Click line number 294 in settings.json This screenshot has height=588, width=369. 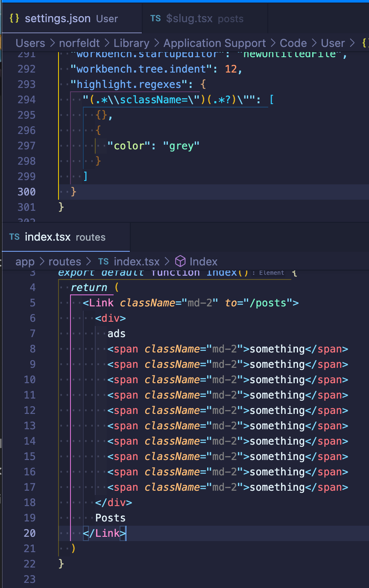(x=27, y=99)
